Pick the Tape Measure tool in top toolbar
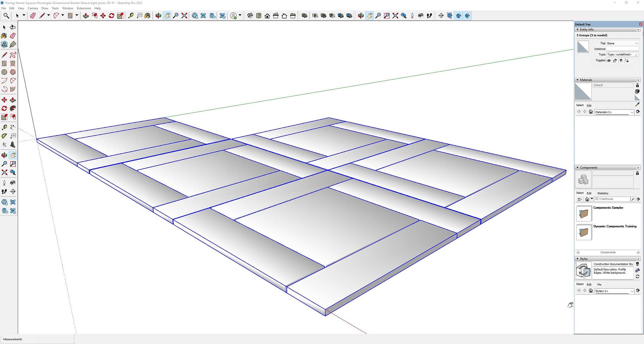The image size is (644, 344). click(x=131, y=16)
